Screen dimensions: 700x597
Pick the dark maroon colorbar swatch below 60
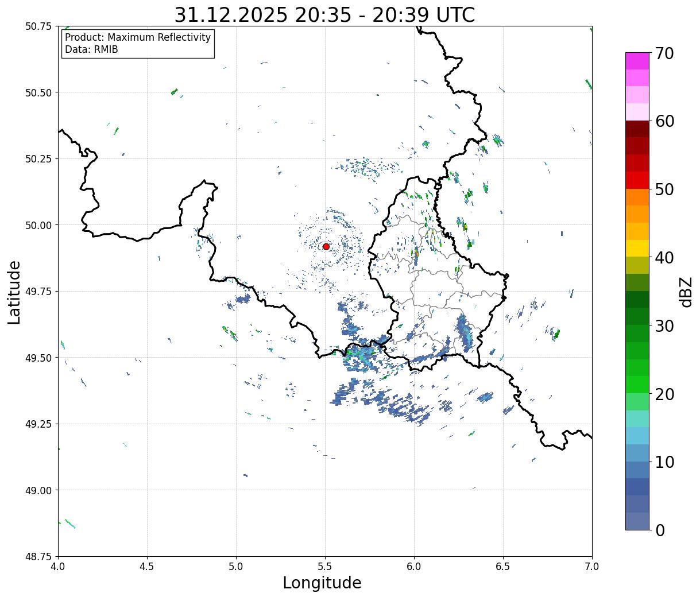[x=637, y=129]
